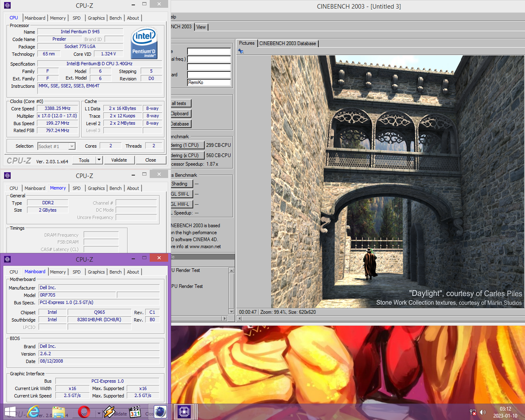Run the OpenGL HW-L benchmark
The height and width of the screenshot is (420, 525).
coord(182,204)
